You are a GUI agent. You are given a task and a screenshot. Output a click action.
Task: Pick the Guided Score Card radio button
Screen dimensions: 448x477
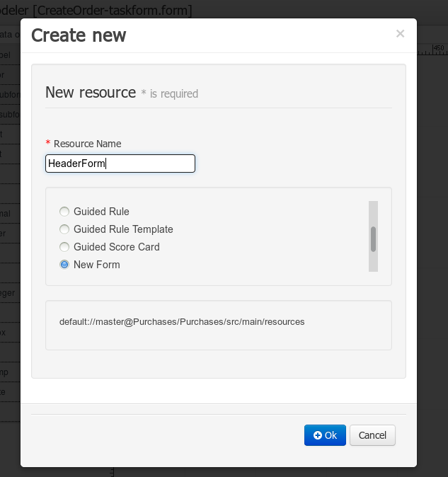click(64, 247)
